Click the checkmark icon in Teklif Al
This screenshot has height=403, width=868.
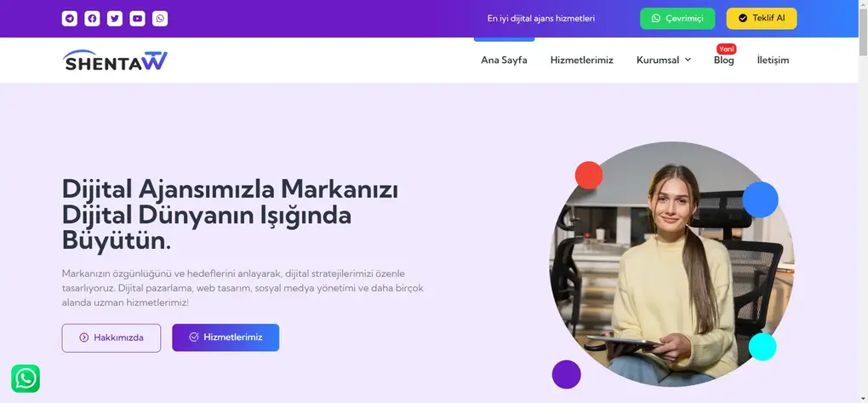(x=743, y=18)
